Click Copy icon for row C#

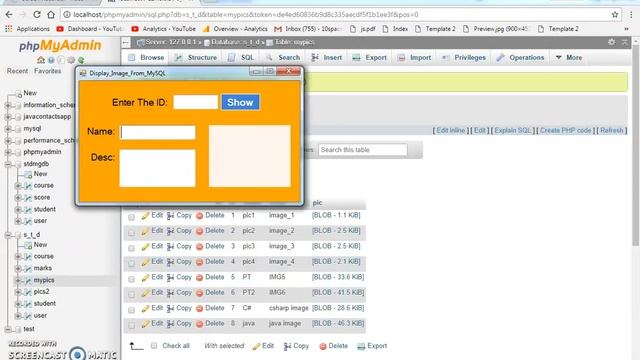[171, 308]
